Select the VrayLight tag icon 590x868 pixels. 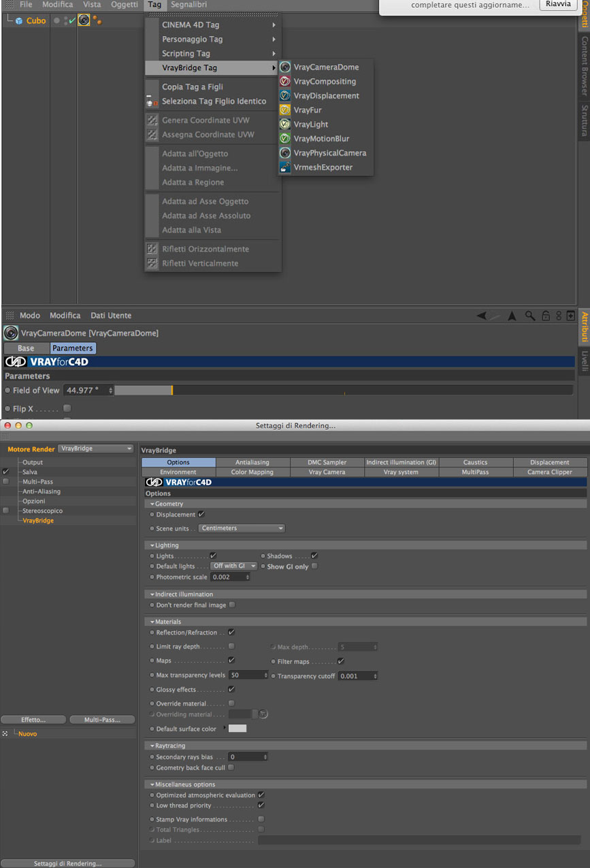coord(285,124)
